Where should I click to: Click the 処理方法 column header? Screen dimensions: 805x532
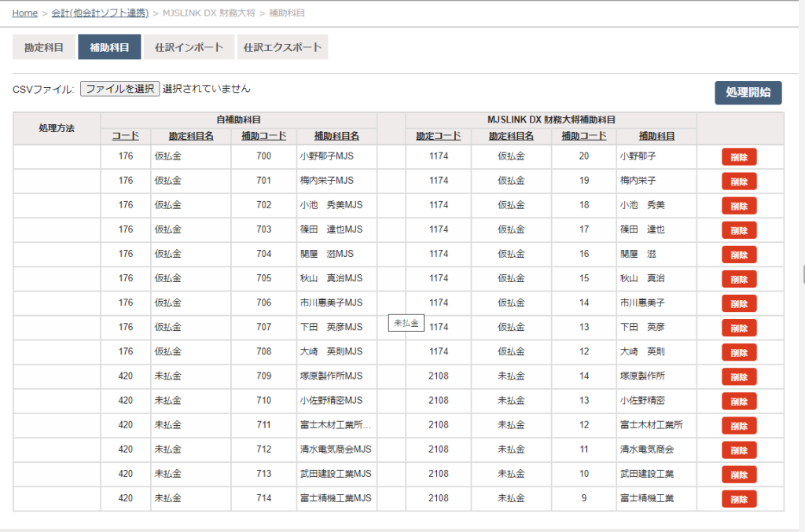tap(57, 128)
